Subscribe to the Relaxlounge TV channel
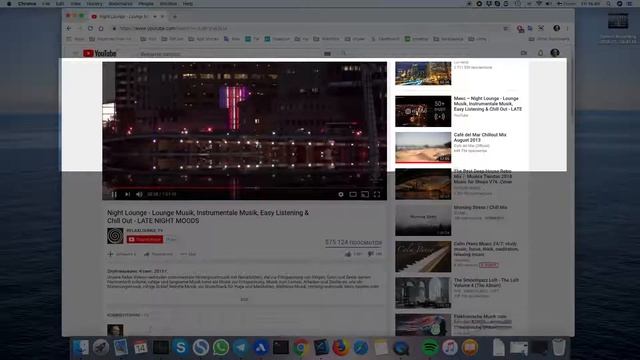Screen dimensions: 640x360 pyautogui.click(x=145, y=240)
